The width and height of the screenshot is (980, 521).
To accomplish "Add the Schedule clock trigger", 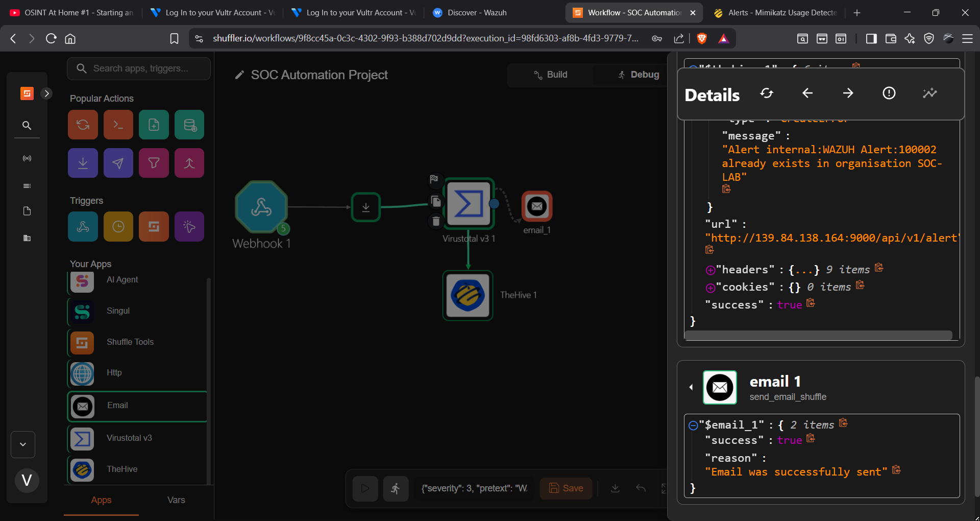I will coord(118,226).
